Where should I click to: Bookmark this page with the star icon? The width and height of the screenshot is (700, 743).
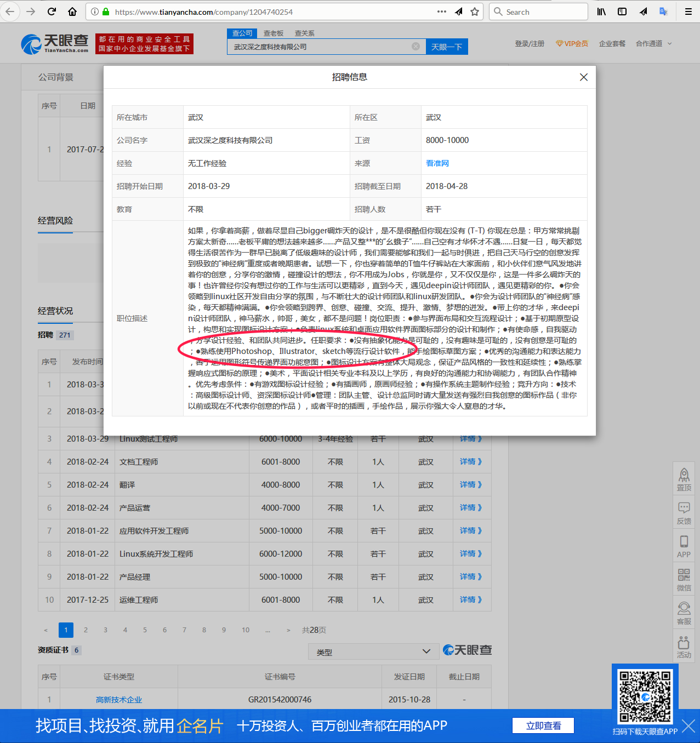click(475, 12)
